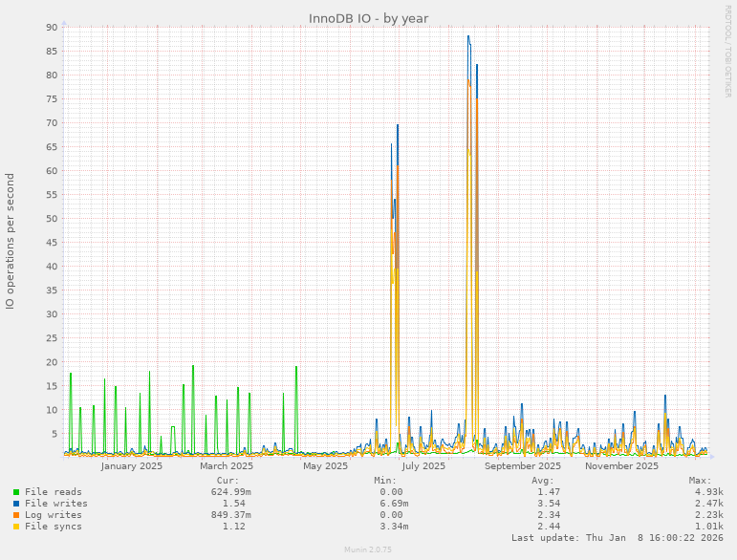Click the 'September 2025' axis label
Viewport: 737px width, 560px height.
coord(523,466)
